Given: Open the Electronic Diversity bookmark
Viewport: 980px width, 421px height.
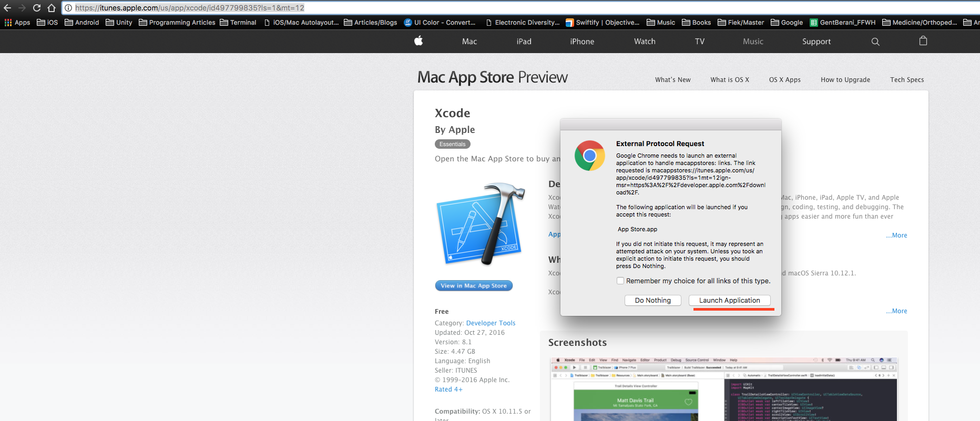Looking at the screenshot, I should (x=523, y=23).
